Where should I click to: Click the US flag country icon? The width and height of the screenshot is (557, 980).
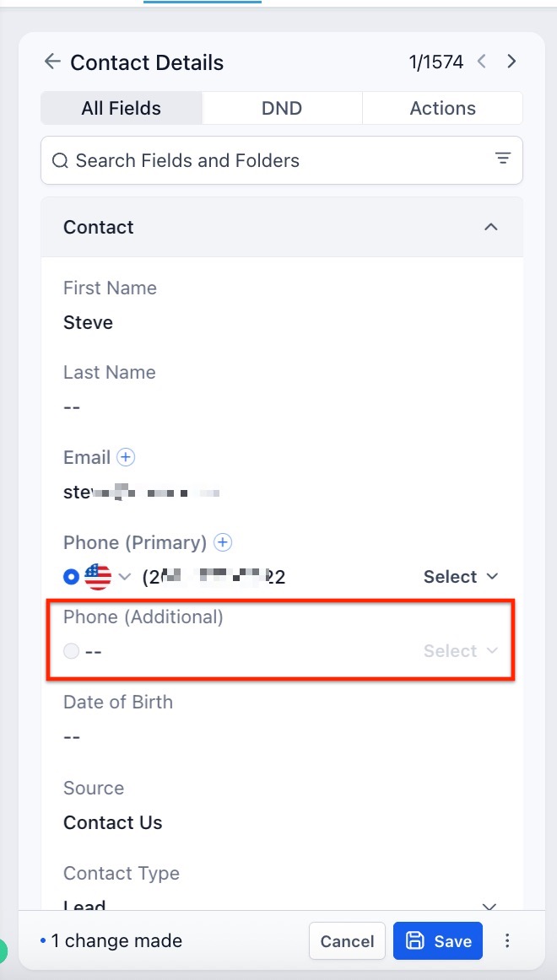click(x=98, y=577)
